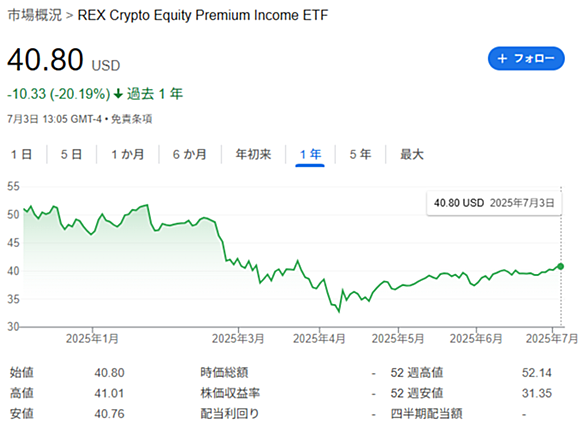Click the 40.80 USD chart tooltip

[x=494, y=203]
